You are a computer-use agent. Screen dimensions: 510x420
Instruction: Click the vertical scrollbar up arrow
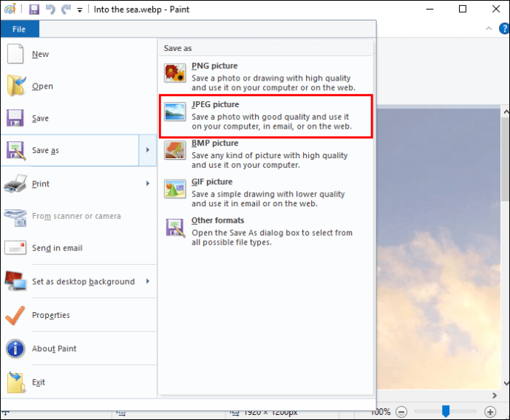tap(506, 112)
